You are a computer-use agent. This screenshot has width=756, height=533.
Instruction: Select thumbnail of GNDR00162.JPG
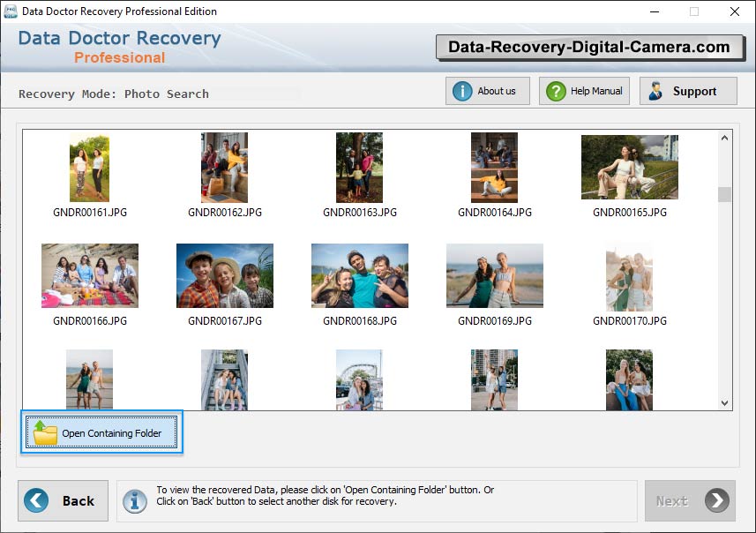pyautogui.click(x=225, y=168)
